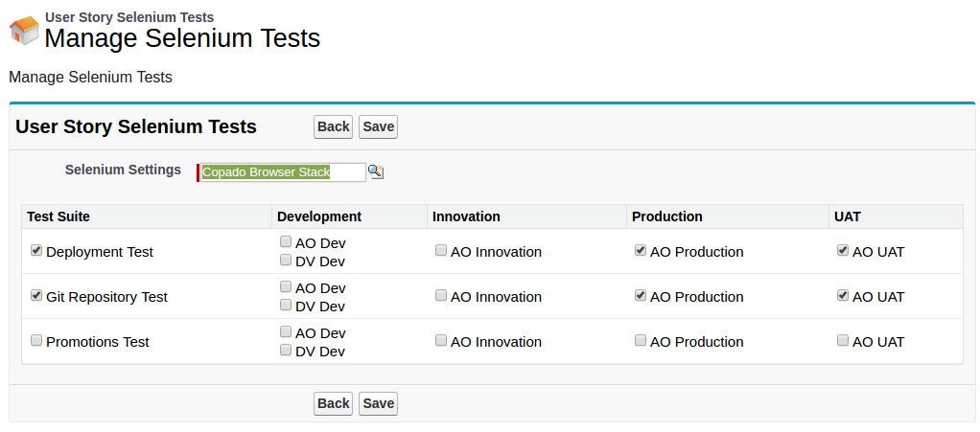Click the Selenium Settings input field
This screenshot has height=432, width=980.
pos(283,172)
